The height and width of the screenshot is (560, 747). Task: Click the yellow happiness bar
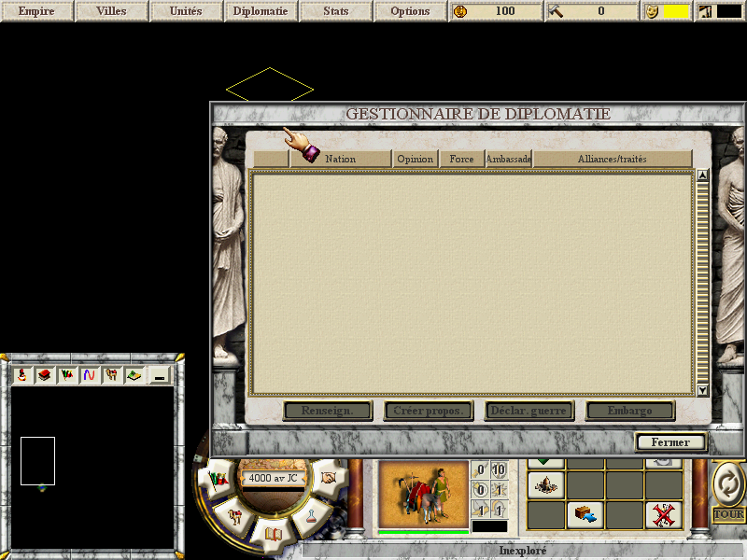[x=676, y=11]
